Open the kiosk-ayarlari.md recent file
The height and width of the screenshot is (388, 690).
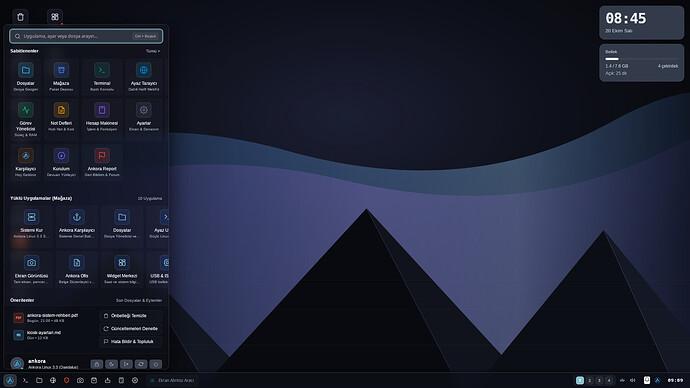(x=53, y=335)
